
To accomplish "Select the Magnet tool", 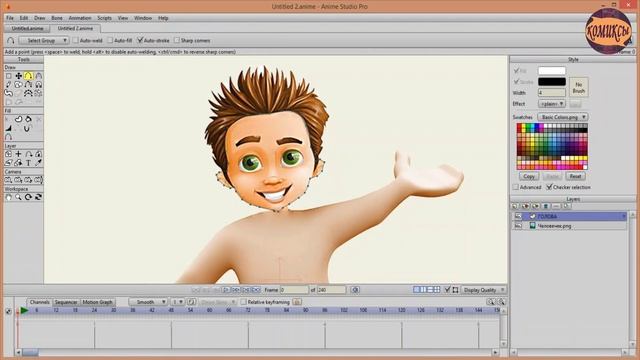I will tap(38, 84).
